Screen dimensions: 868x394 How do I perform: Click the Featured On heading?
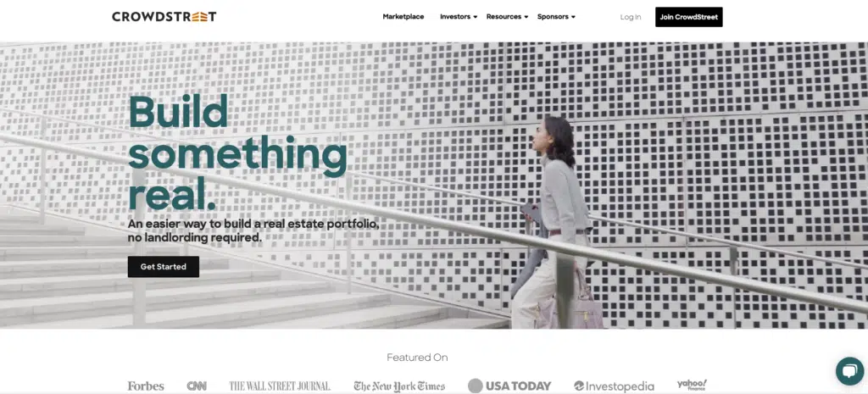(417, 358)
